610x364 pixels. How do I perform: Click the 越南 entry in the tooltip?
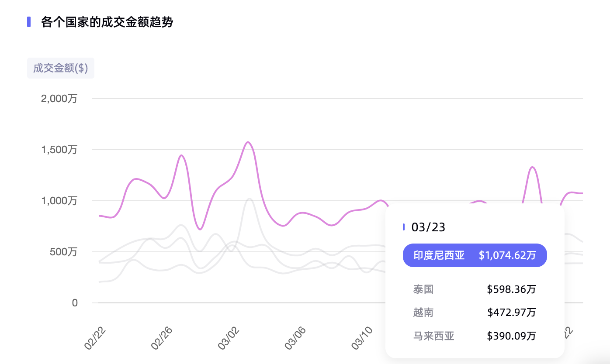click(423, 312)
